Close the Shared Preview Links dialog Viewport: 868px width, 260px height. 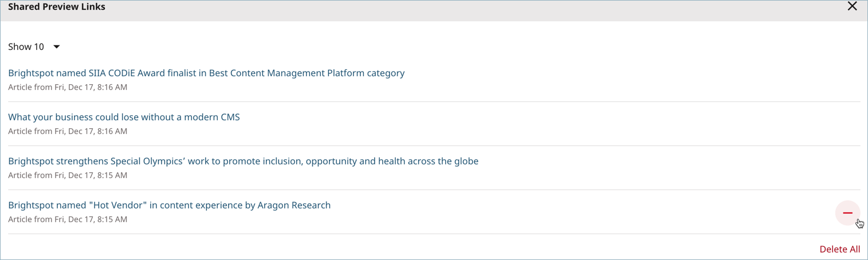tap(852, 6)
